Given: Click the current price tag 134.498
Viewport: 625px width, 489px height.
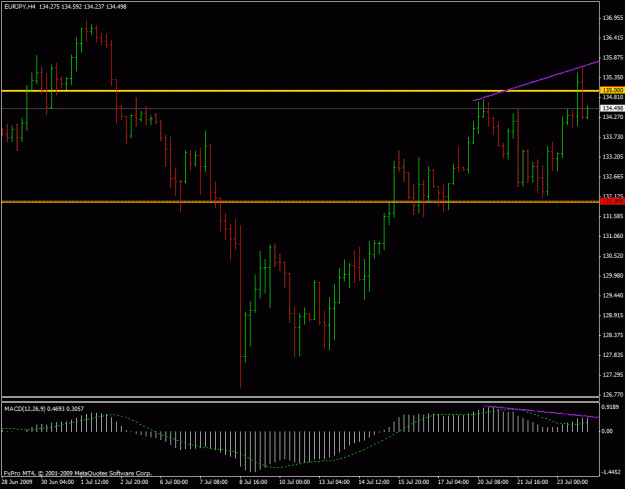Looking at the screenshot, I should point(613,108).
